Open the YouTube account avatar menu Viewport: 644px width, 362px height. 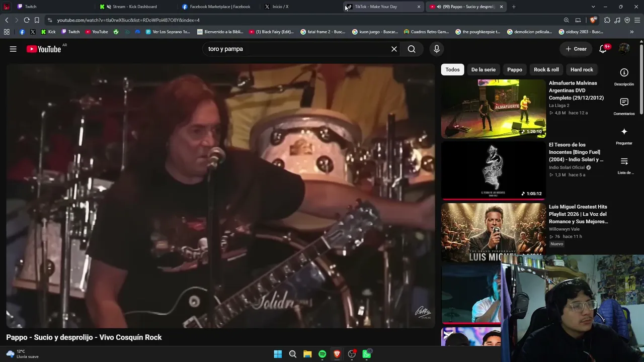624,49
